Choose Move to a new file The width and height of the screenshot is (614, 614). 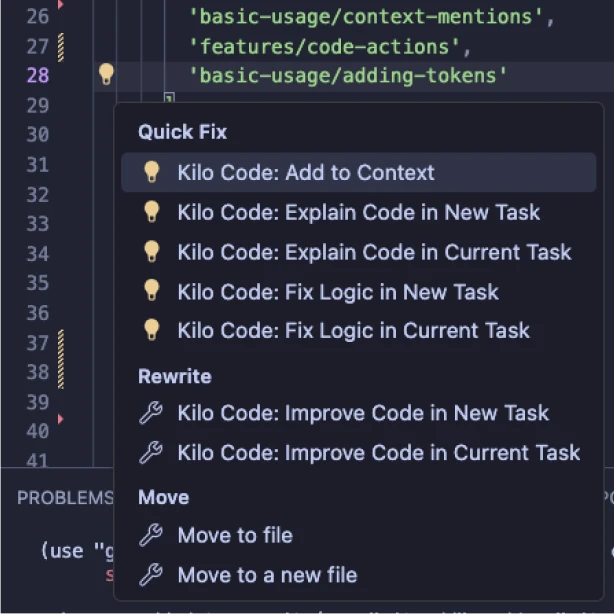point(358,575)
